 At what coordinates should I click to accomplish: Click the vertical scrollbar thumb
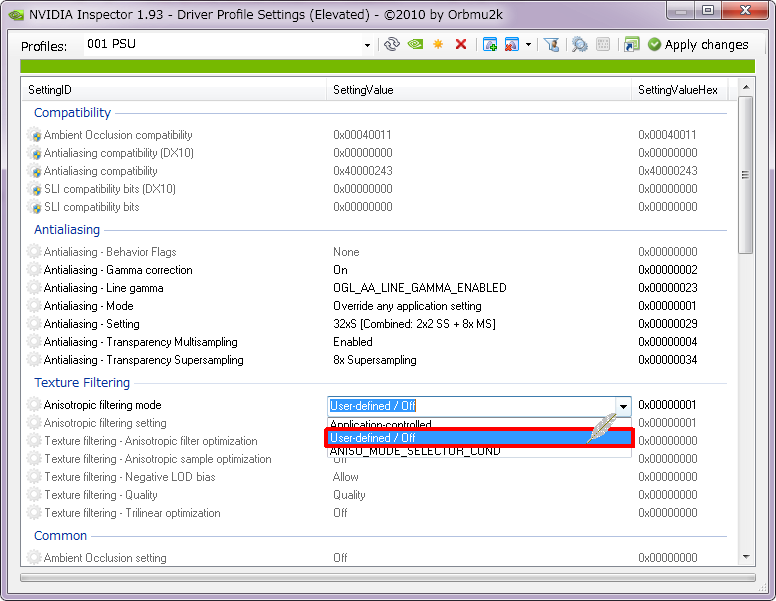pos(745,175)
